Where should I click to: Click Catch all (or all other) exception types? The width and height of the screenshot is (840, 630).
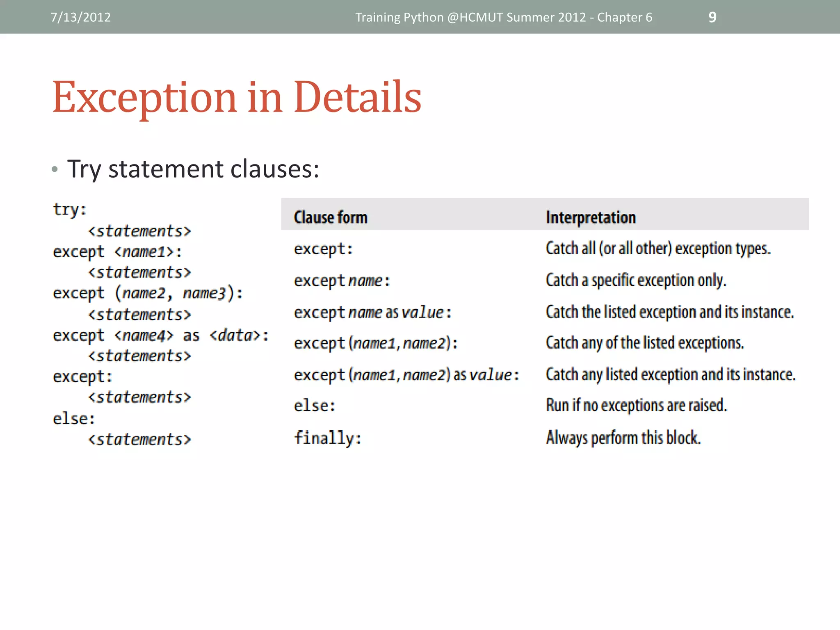tap(658, 249)
